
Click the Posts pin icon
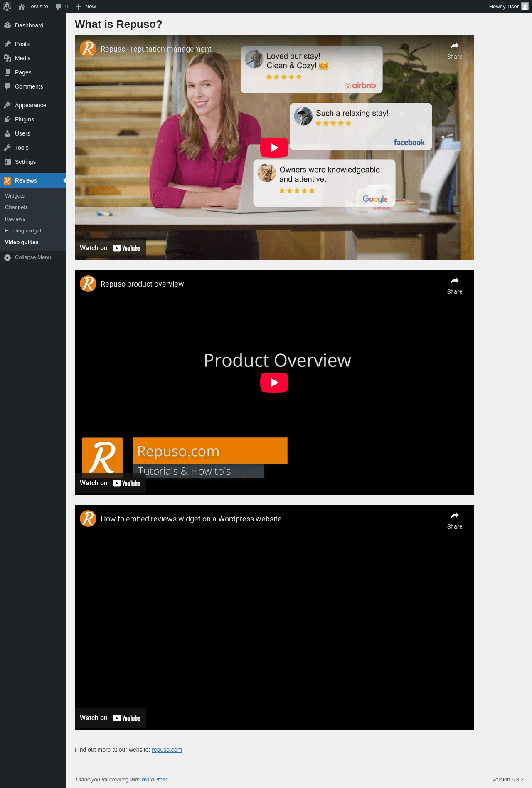pos(7,44)
